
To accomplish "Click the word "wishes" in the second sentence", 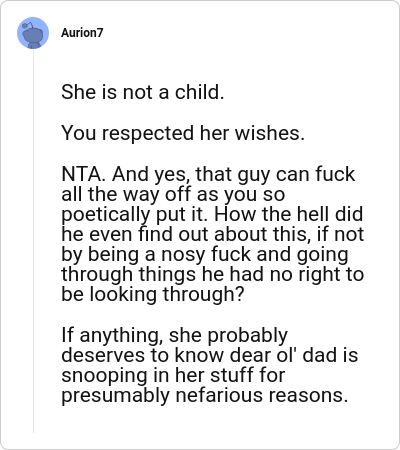I will pos(266,133).
